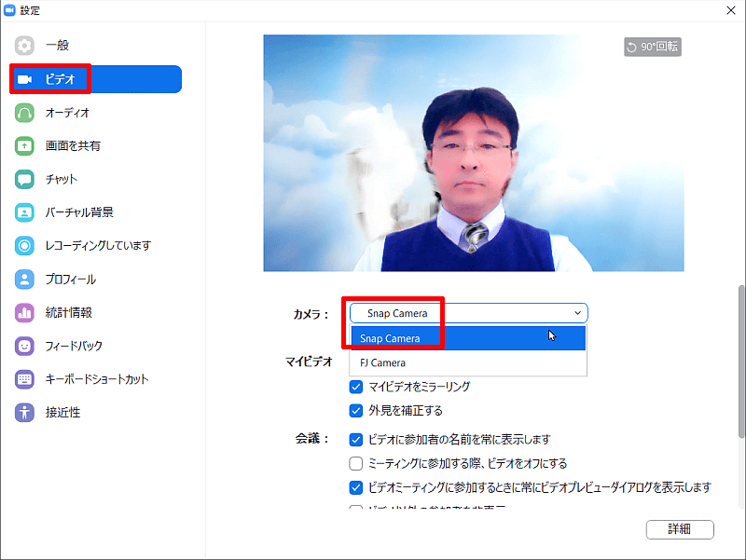Screen dimensions: 746x560
Task: Click the Keyboard Shortcuts keyboard icon
Action: 24,379
